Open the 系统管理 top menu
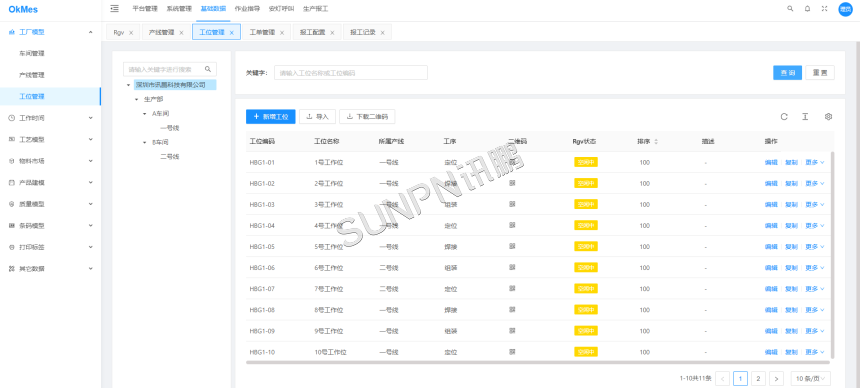The width and height of the screenshot is (860, 388). coord(179,9)
